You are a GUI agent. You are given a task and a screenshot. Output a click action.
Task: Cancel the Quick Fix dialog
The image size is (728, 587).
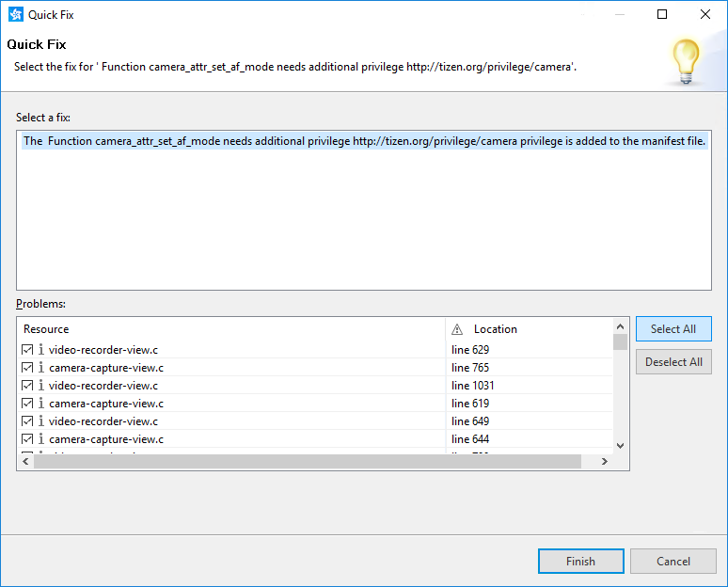coord(673,562)
